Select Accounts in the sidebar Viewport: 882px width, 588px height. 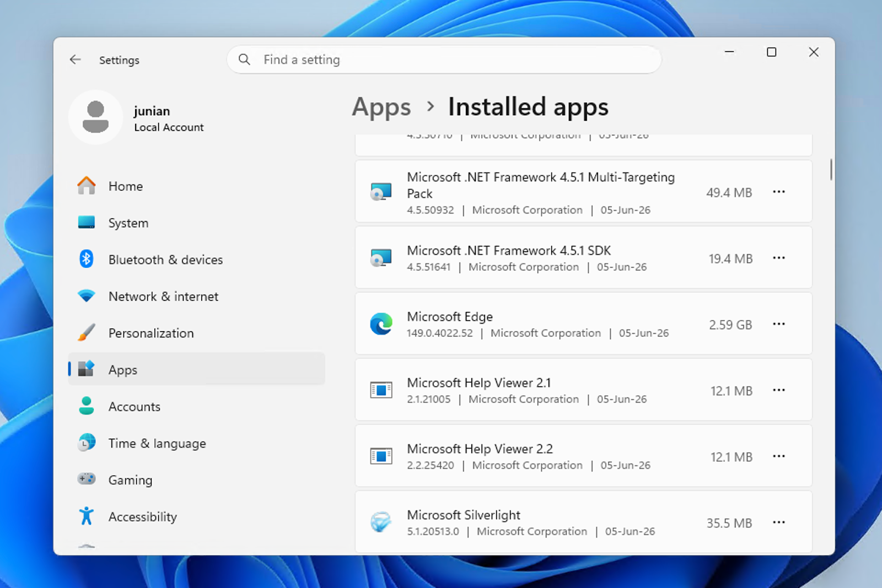pyautogui.click(x=196, y=407)
